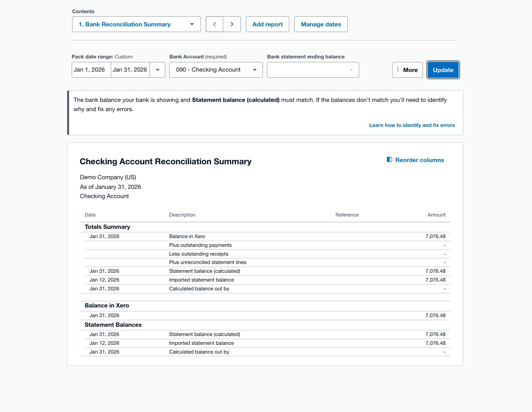Click Reorder columns
The image size is (532, 412).
pyautogui.click(x=415, y=160)
